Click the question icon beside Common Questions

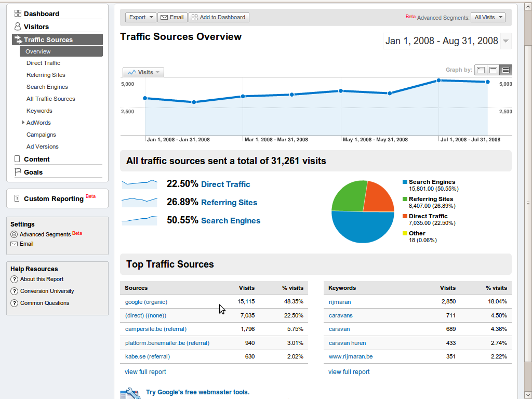click(x=14, y=303)
